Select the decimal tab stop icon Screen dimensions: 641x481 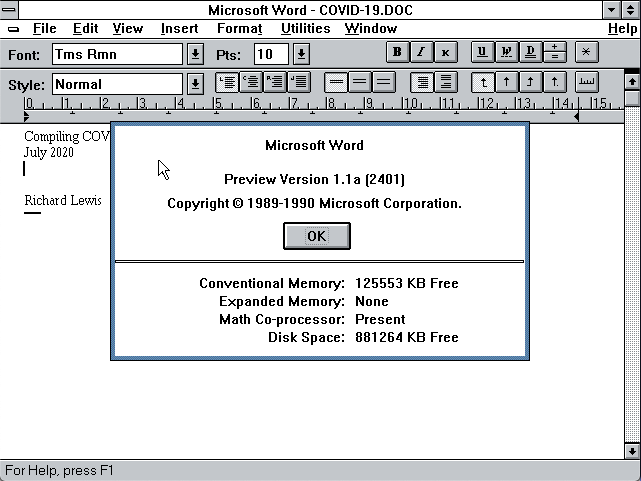pos(555,83)
